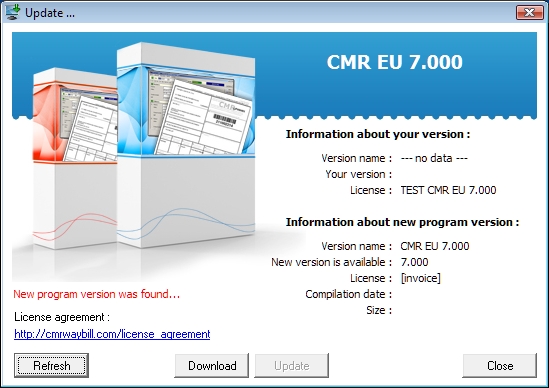Click the '--- no data ---' version name value
Screen dimensions: 549x388
434,158
